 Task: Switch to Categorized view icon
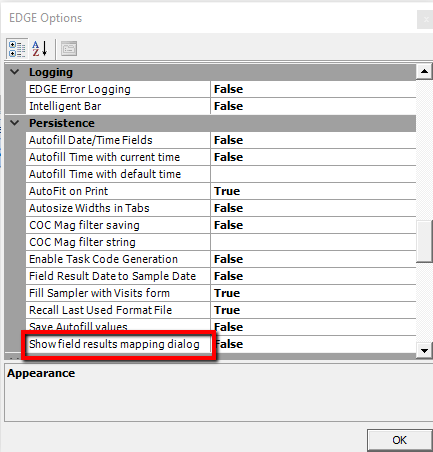point(17,49)
